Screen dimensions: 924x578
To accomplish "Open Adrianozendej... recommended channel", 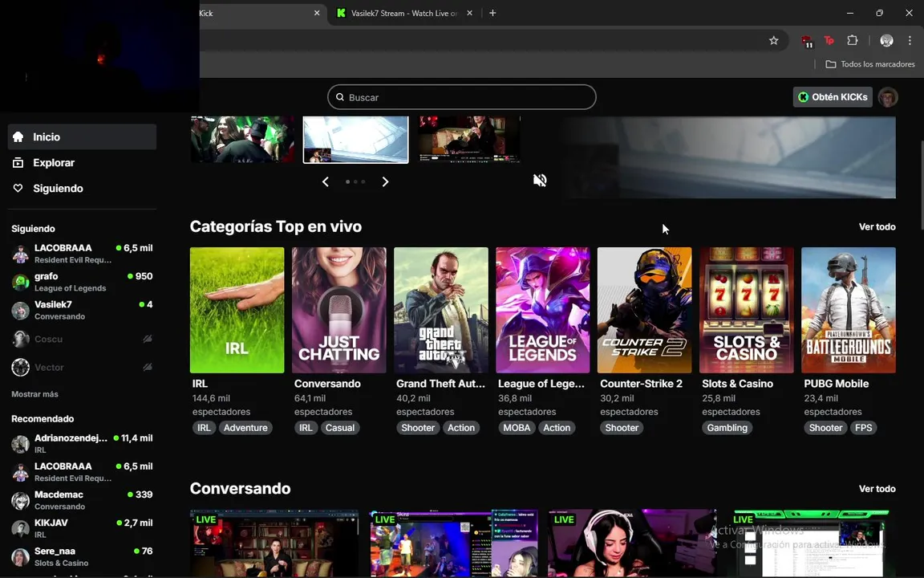I will pos(82,443).
